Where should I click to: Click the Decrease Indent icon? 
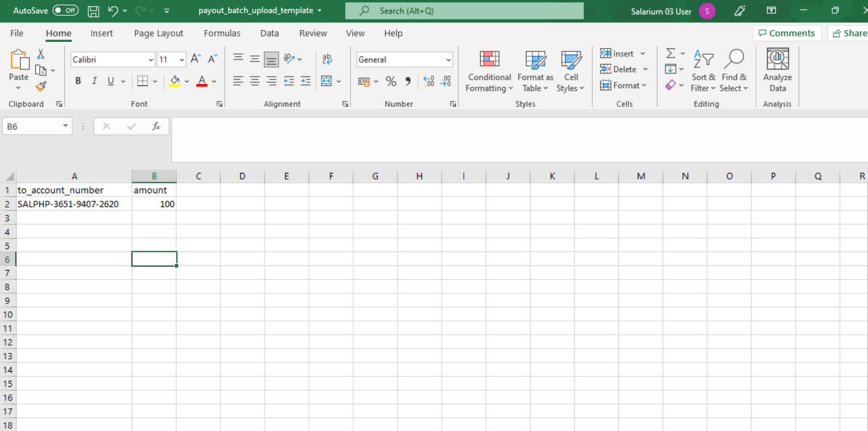289,81
